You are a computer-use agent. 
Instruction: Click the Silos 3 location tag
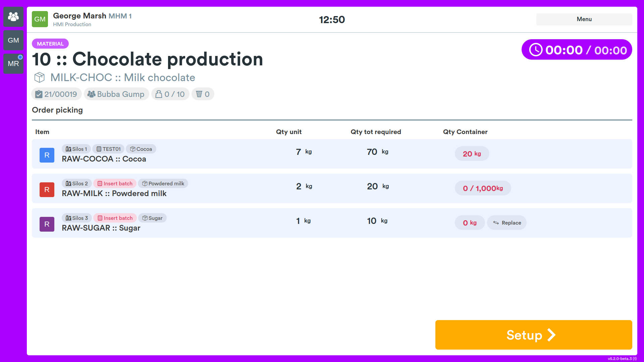[76, 218]
